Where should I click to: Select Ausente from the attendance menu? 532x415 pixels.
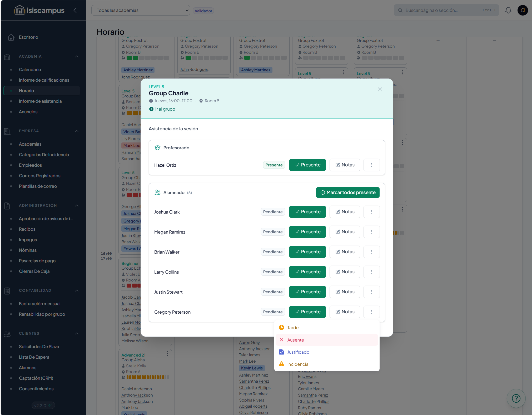327,340
